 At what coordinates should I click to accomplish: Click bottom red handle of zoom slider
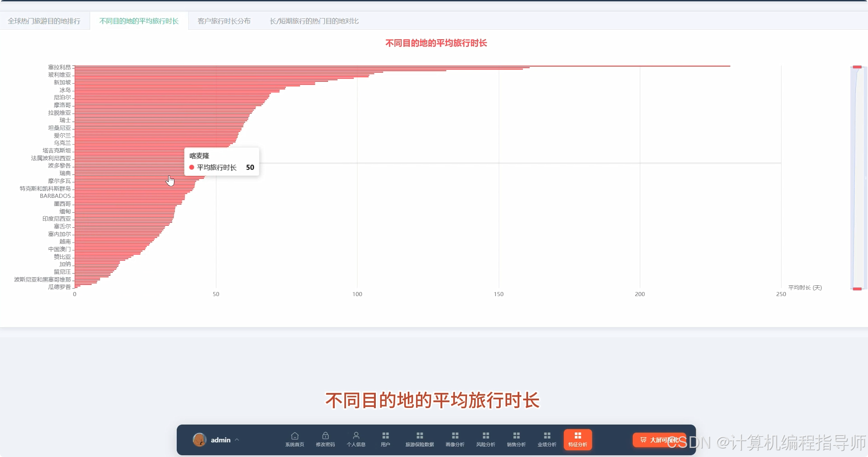857,289
